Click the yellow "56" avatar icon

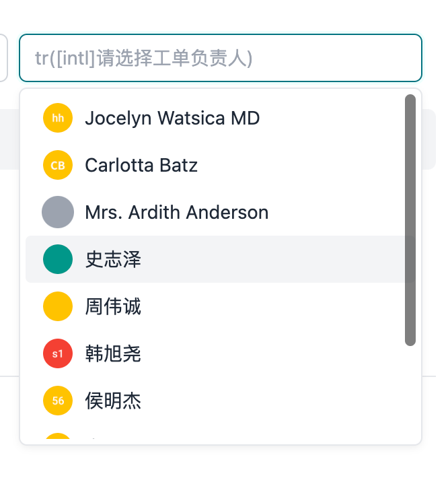tap(58, 401)
